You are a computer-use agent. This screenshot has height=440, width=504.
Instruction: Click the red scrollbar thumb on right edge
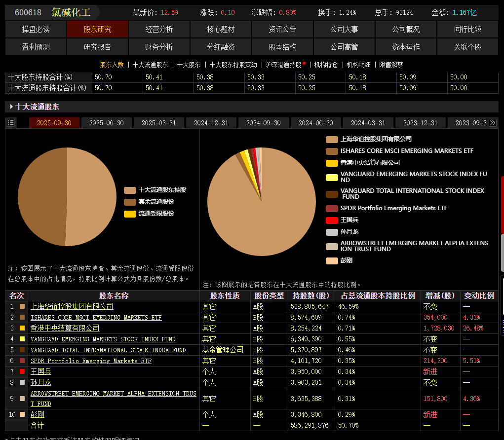[x=503, y=205]
